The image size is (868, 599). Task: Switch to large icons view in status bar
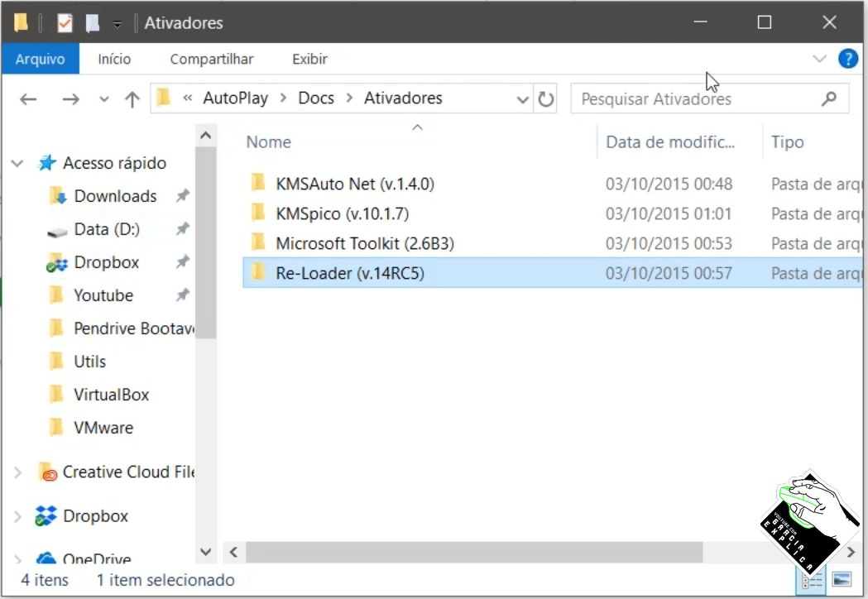tap(842, 580)
